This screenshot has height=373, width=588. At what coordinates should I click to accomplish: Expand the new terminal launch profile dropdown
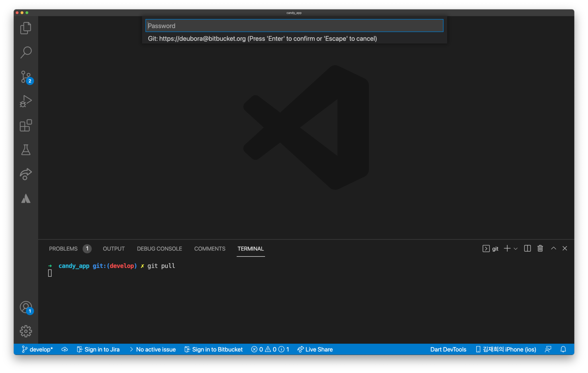point(516,249)
